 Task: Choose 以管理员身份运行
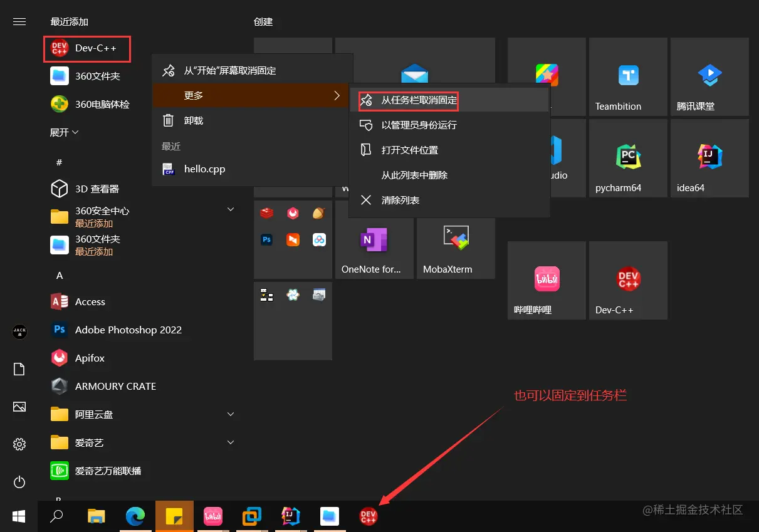point(449,125)
